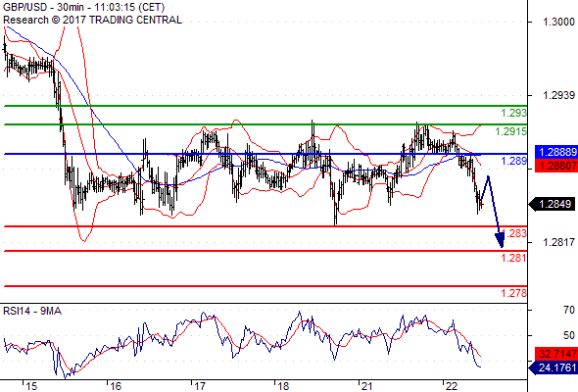This screenshot has height=392, width=578.
Task: Click the RSI 70 level axis label
Action: point(569,310)
